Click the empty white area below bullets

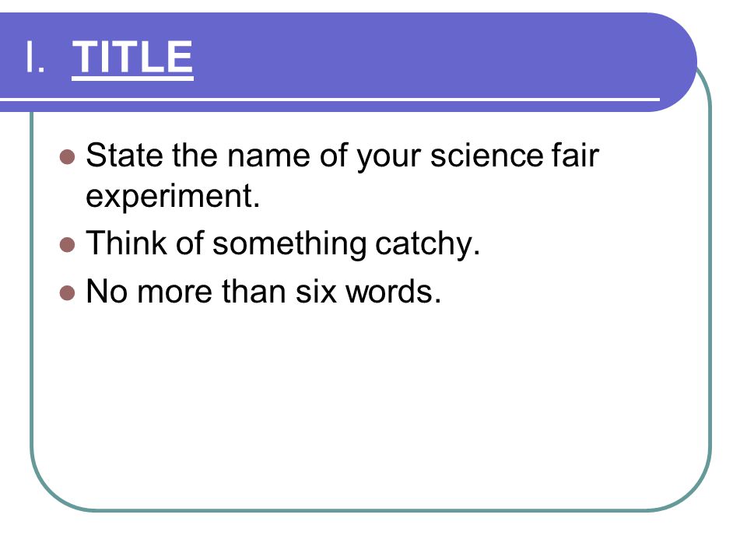pyautogui.click(x=372, y=404)
